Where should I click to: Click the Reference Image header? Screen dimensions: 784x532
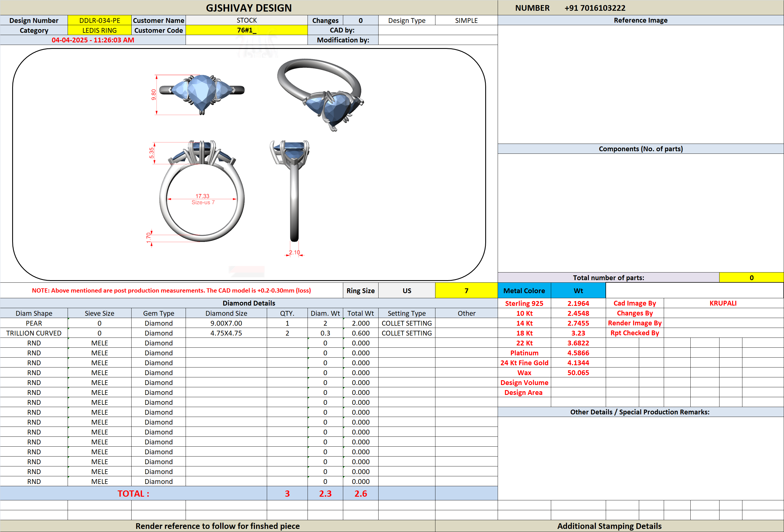[x=640, y=20]
